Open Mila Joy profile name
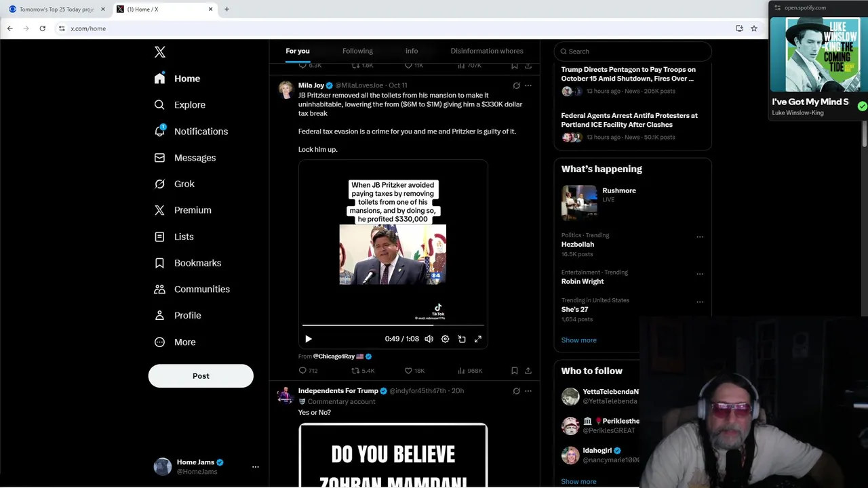Viewport: 868px width, 488px height. (311, 85)
